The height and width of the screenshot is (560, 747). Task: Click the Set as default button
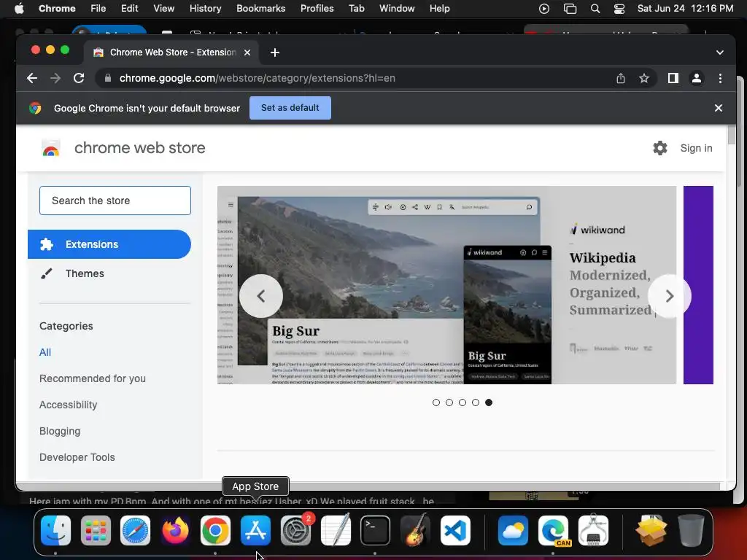tap(290, 108)
